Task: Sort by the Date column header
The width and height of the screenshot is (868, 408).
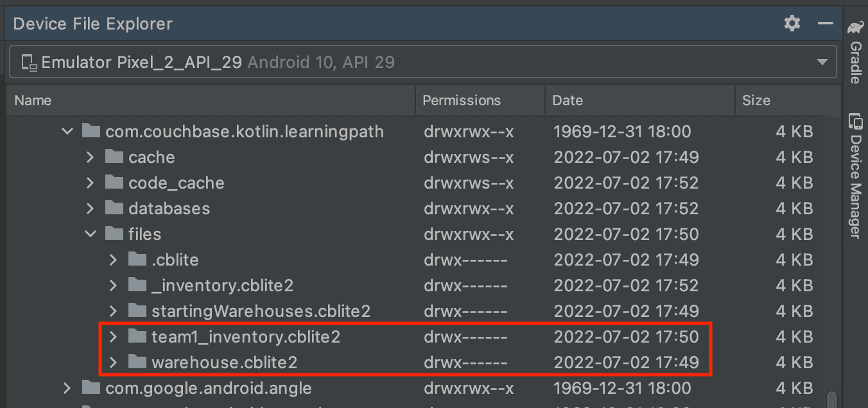Action: (x=639, y=100)
